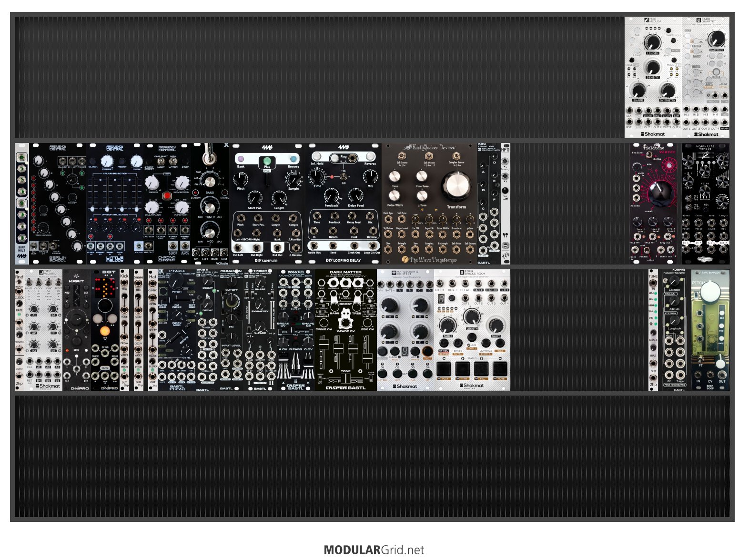Select the 4ms Buff Mult module

tap(21, 204)
